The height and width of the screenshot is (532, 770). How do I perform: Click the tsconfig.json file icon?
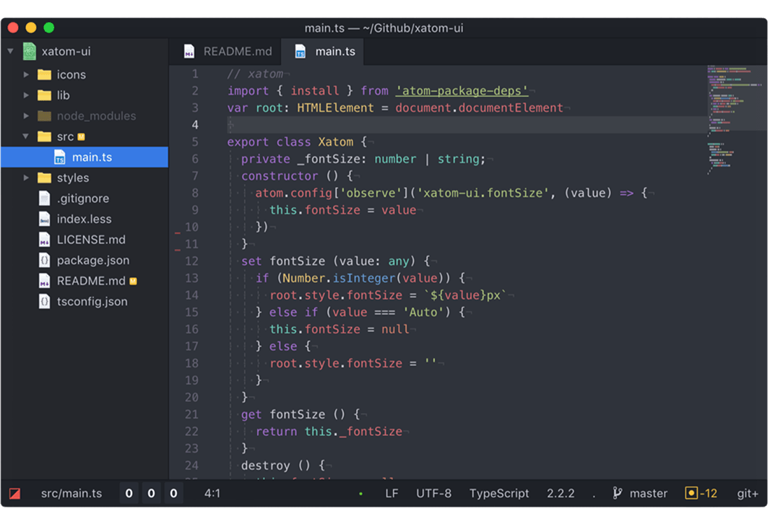[44, 301]
